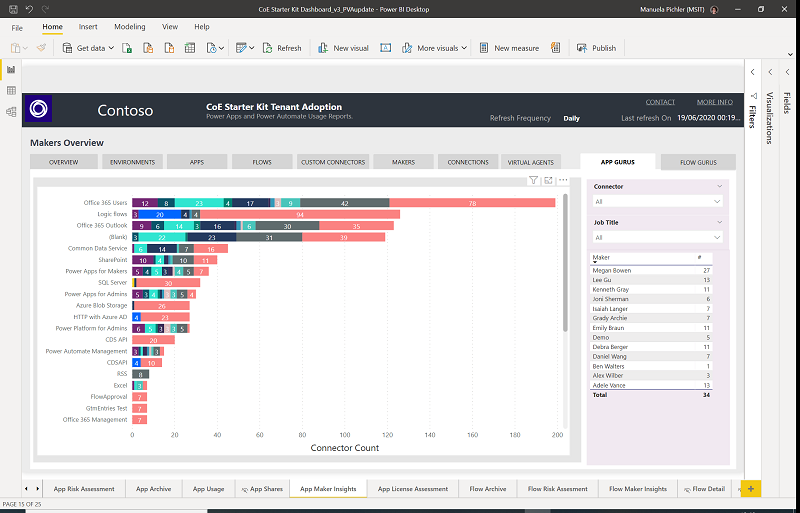Go to App Usage page tab
Screen dimensions: 800x513
[x=208, y=488]
